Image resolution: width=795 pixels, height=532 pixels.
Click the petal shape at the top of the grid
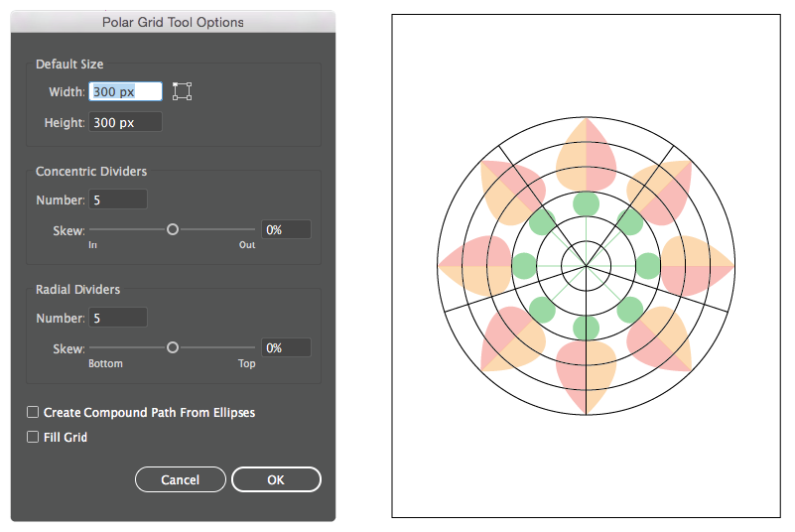tap(587, 155)
